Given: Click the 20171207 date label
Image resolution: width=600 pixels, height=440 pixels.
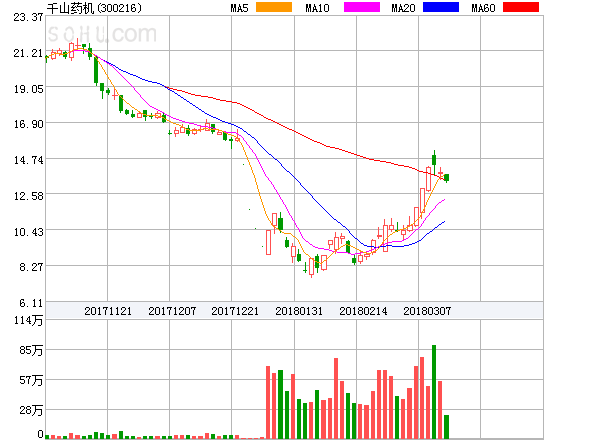Looking at the screenshot, I should (x=172, y=311).
